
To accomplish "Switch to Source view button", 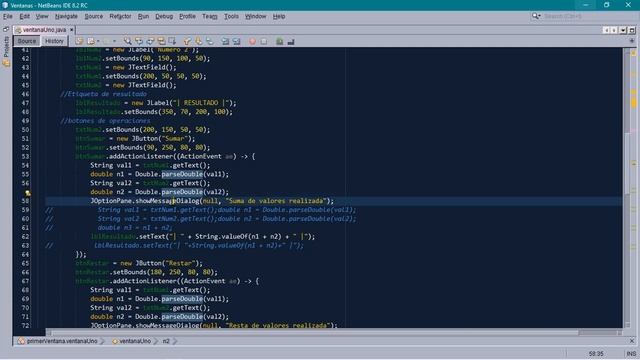I will 27,41.
